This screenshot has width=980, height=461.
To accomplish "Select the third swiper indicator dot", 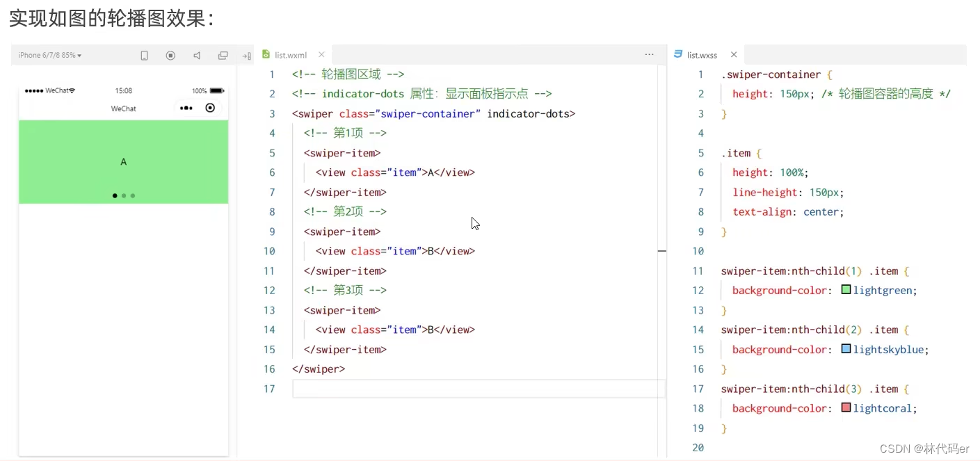I will point(133,195).
